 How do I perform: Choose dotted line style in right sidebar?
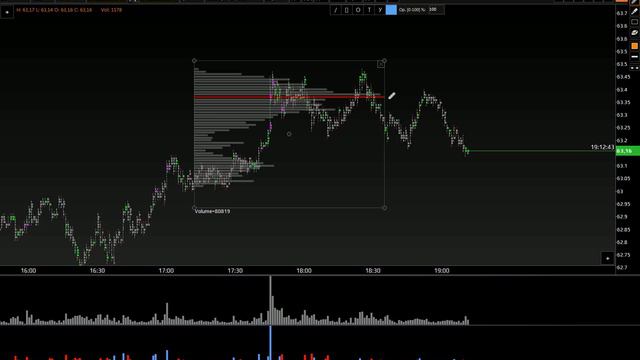click(x=634, y=68)
